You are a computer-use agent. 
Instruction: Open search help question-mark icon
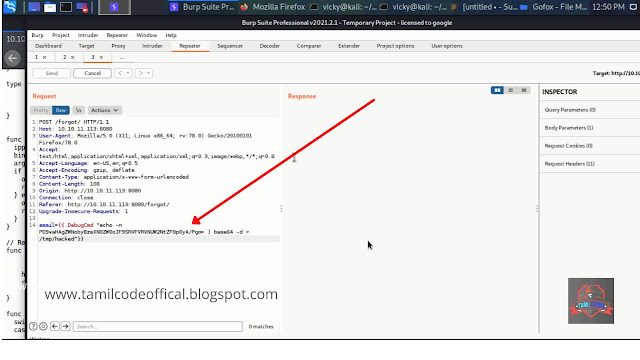(33, 326)
